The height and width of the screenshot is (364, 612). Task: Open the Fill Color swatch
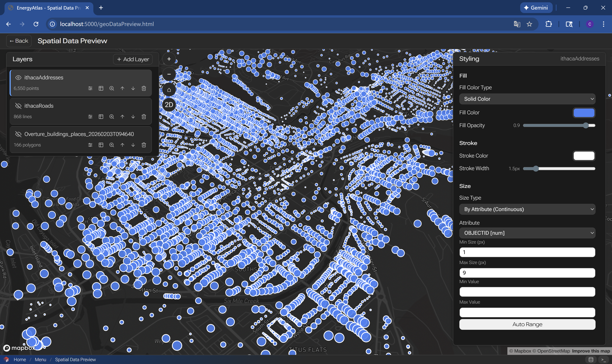pyautogui.click(x=584, y=113)
